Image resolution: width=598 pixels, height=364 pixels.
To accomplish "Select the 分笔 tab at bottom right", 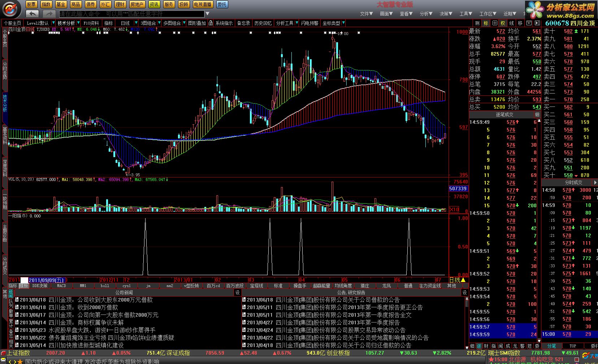I will 551,346.
